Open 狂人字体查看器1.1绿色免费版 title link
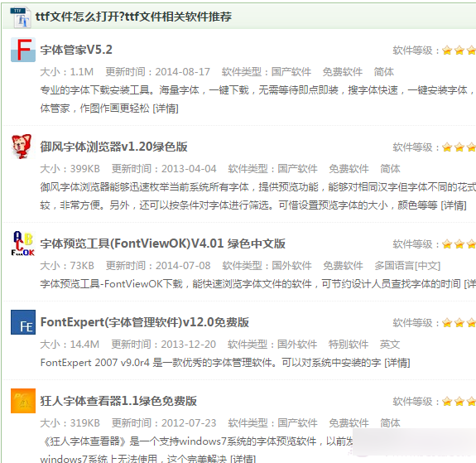This screenshot has width=476, height=463. pos(118,401)
